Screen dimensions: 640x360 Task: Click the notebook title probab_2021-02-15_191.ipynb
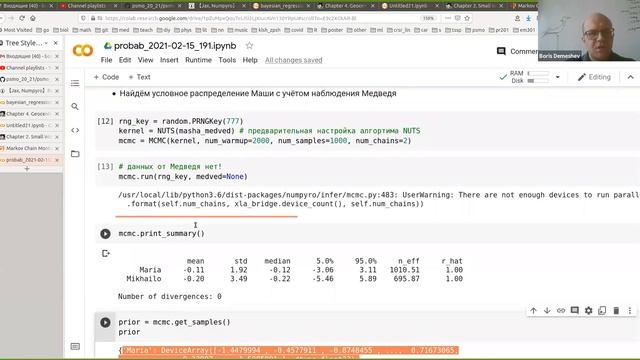[175, 46]
